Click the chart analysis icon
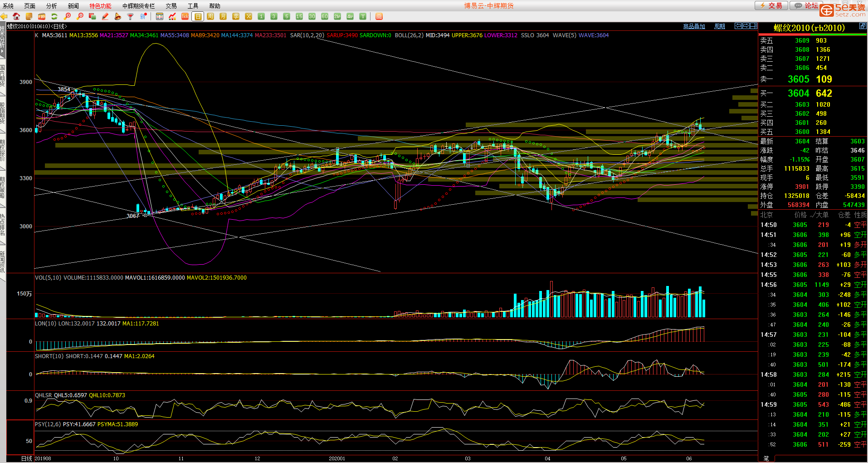The height and width of the screenshot is (463, 868). coord(172,16)
